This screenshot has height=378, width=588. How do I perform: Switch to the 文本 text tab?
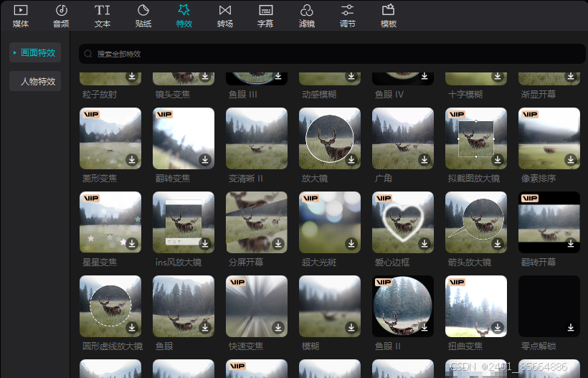point(102,16)
